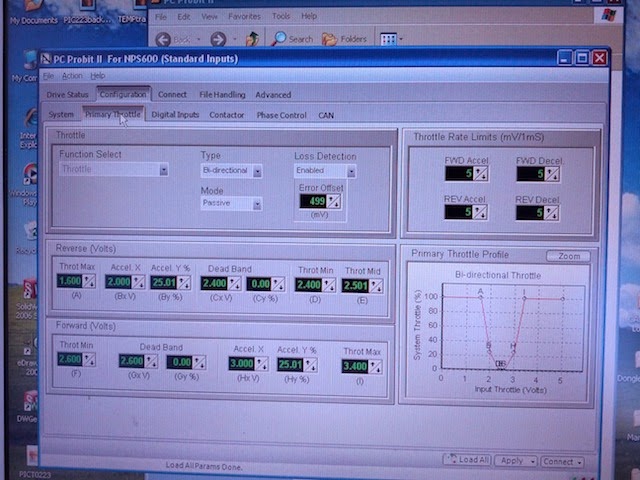
Task: Adjust the Error Offset stepper arrows
Action: tap(333, 201)
